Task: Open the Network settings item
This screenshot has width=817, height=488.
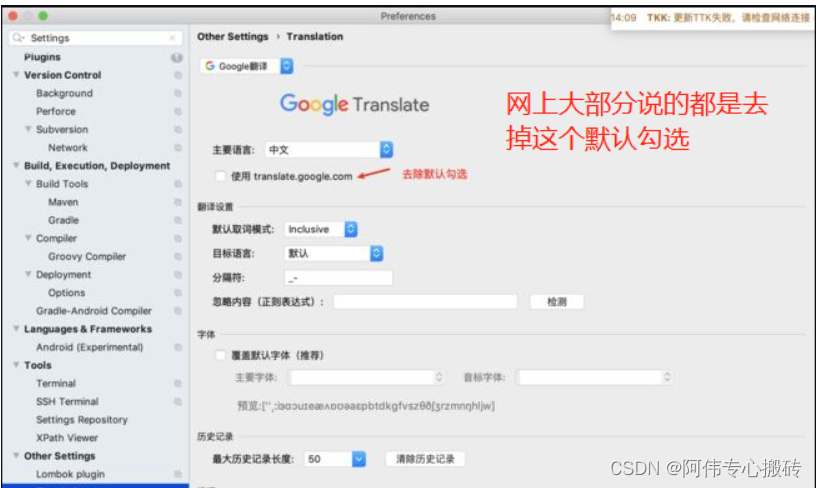Action: [x=68, y=148]
